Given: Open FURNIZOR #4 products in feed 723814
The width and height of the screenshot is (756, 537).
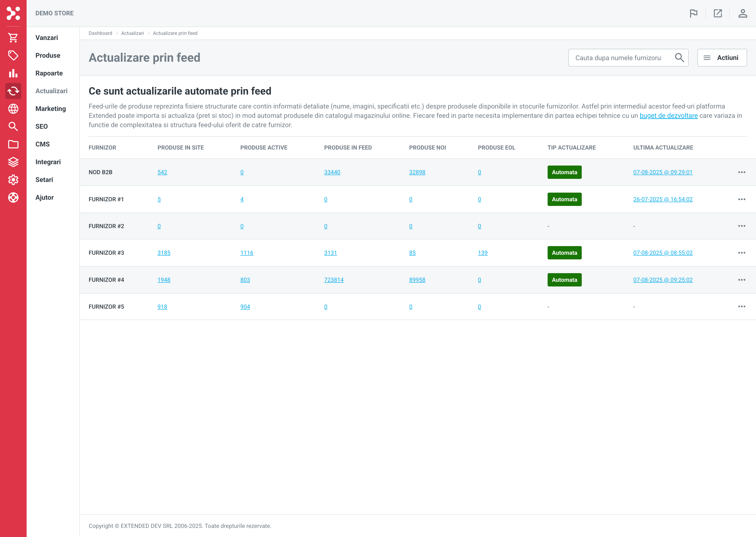Looking at the screenshot, I should coord(334,280).
